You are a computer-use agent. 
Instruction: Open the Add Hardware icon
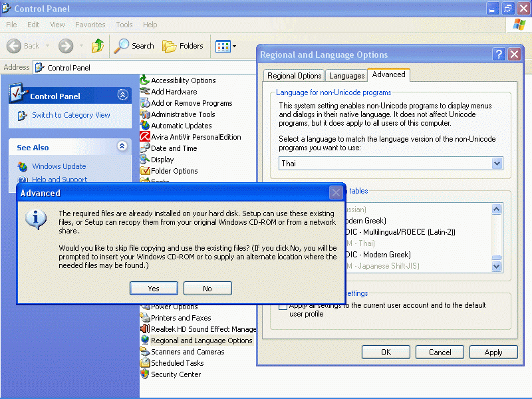click(x=145, y=92)
